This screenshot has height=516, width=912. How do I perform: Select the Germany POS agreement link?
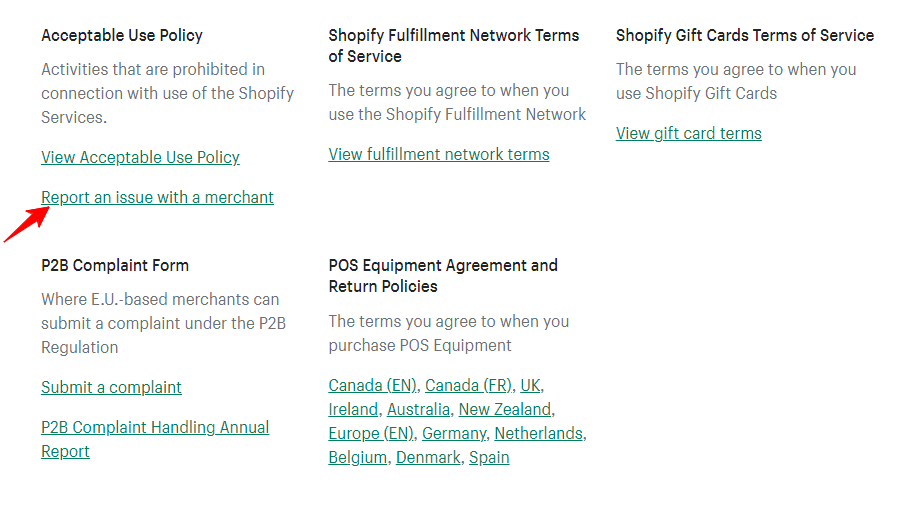pyautogui.click(x=453, y=433)
